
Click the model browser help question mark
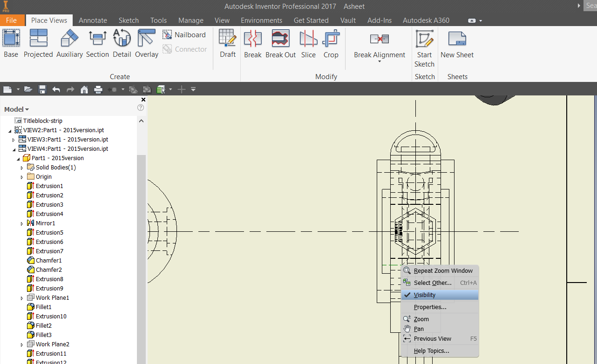[x=141, y=108]
